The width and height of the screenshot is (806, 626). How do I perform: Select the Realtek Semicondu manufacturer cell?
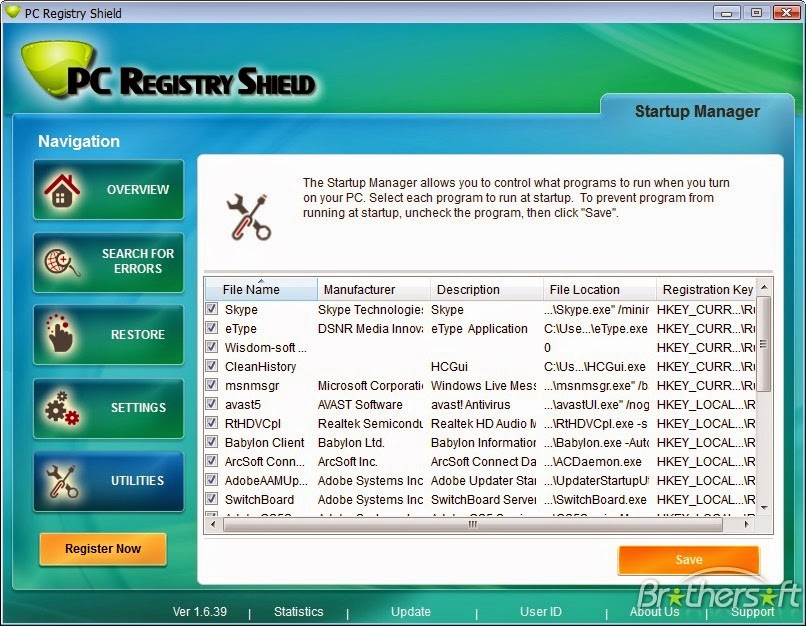(x=370, y=424)
